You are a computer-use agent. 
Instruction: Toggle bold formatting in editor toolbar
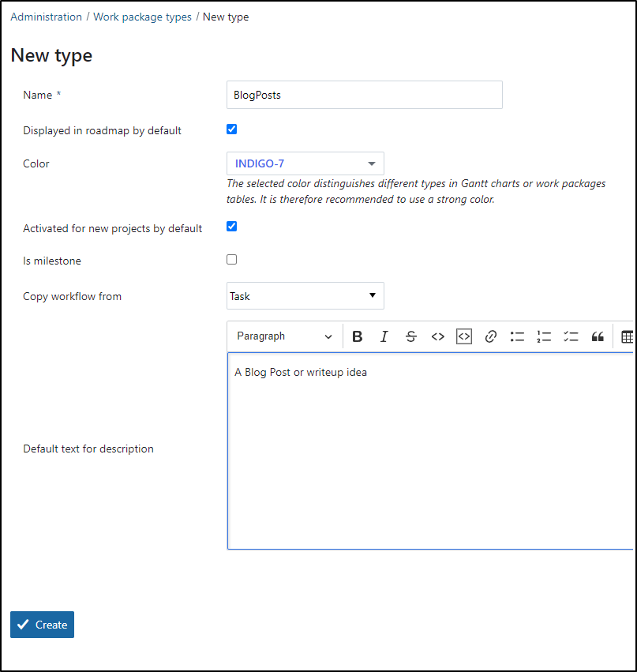click(358, 336)
